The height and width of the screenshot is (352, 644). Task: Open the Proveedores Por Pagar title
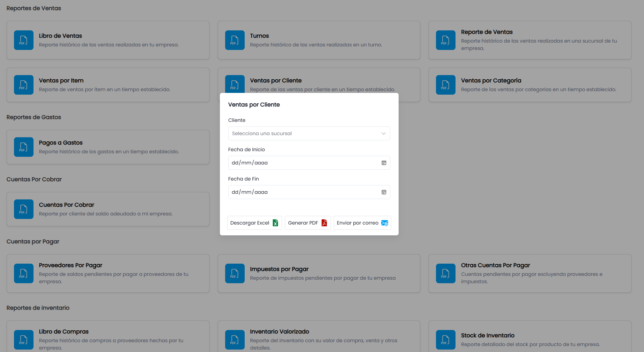(71, 265)
